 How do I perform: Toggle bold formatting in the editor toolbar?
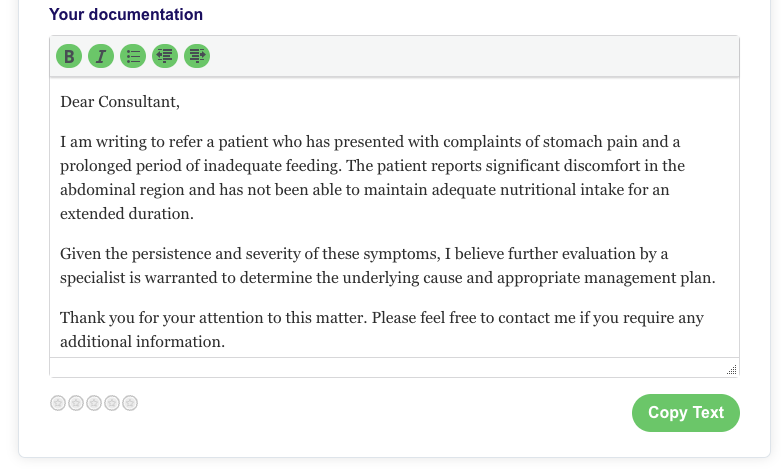point(68,56)
